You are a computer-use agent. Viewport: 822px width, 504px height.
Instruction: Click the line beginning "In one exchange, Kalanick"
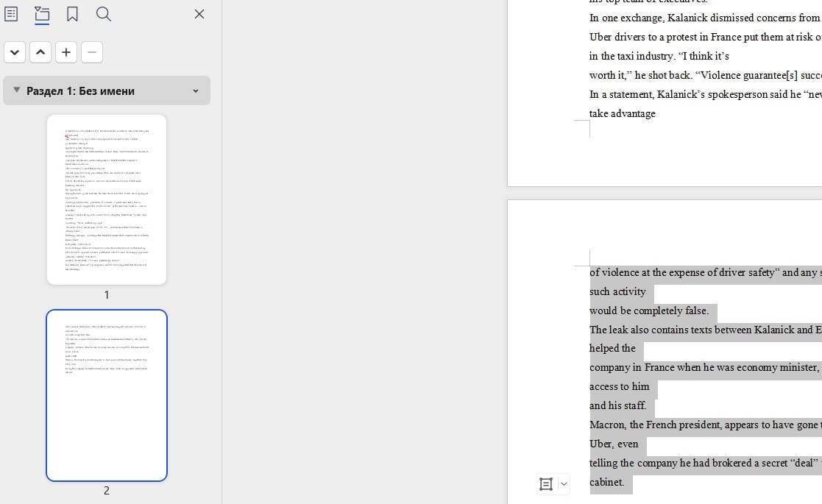[706, 18]
